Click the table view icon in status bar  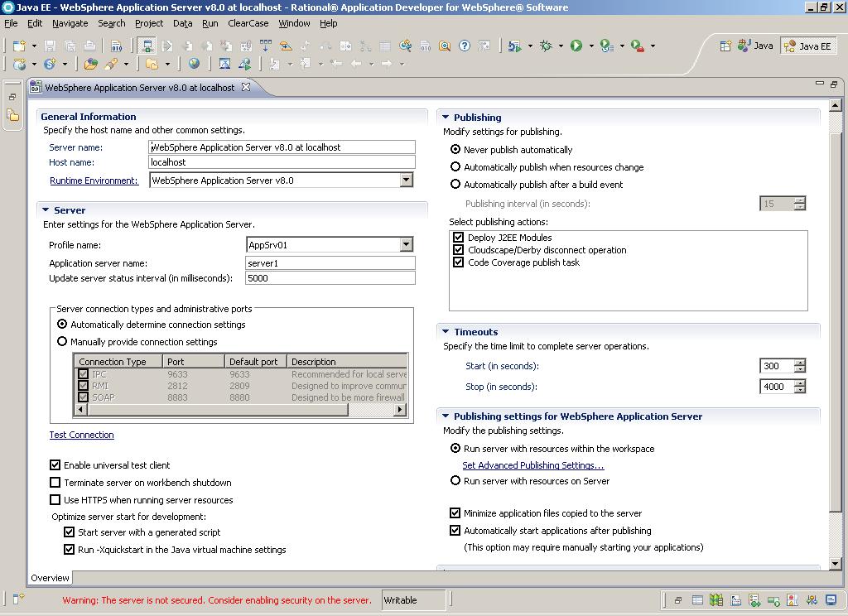tap(697, 599)
